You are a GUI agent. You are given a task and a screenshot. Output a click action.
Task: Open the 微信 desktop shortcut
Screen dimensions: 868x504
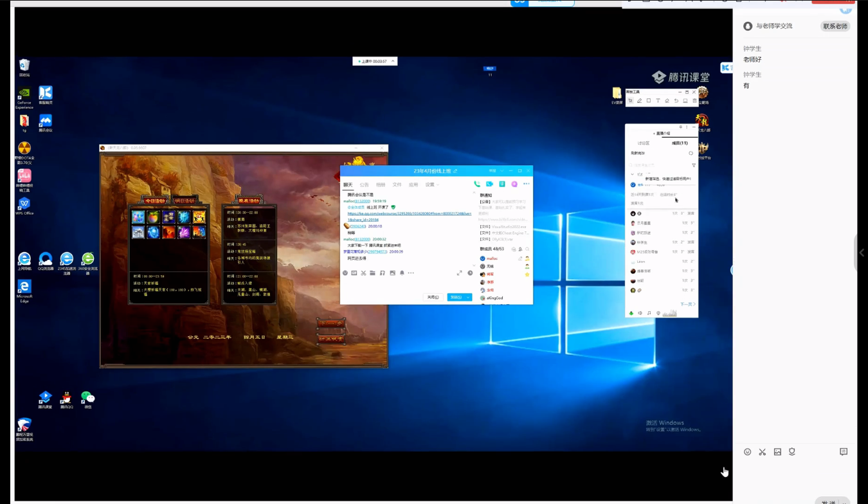(87, 400)
